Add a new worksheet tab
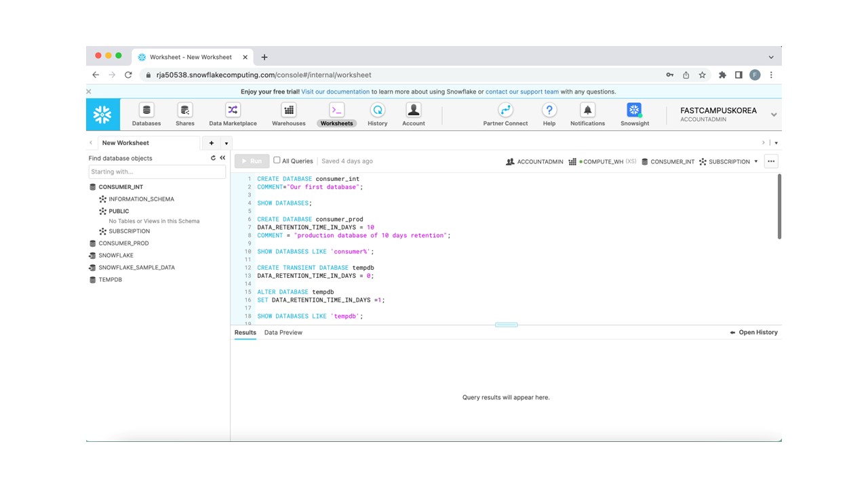The height and width of the screenshot is (488, 868). click(212, 143)
